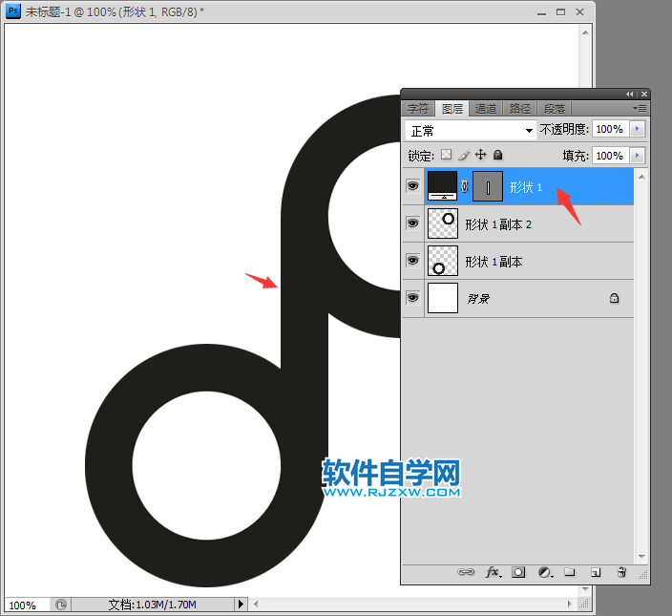This screenshot has height=616, width=672.
Task: Select the 背景 layer name
Action: (x=478, y=298)
